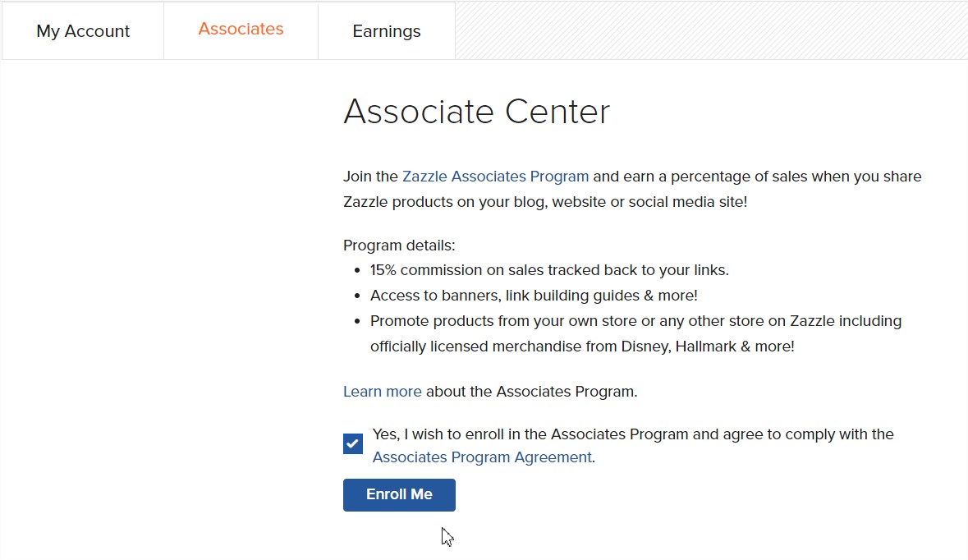Follow the Zazzle Associates Program link
The image size is (968, 560).
(495, 177)
